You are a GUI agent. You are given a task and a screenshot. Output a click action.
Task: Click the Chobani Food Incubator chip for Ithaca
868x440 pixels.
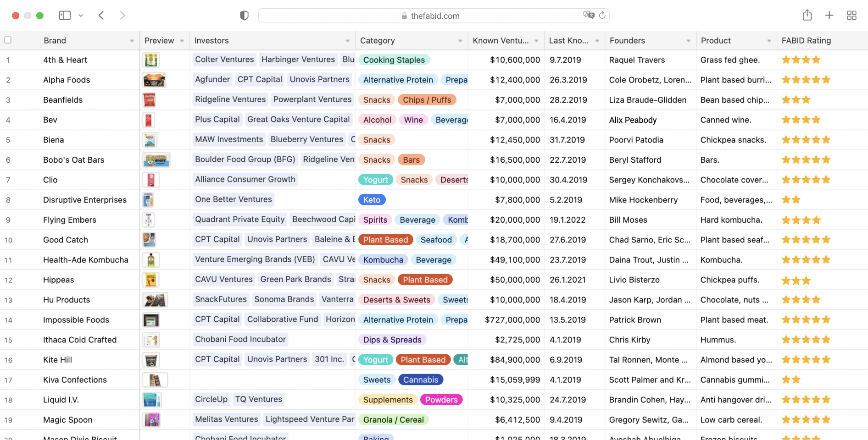click(240, 339)
